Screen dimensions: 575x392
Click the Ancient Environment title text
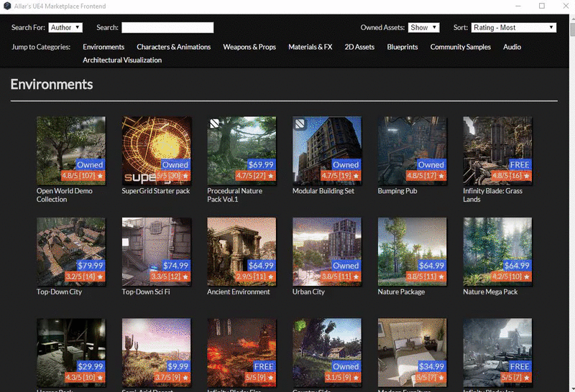(x=239, y=292)
